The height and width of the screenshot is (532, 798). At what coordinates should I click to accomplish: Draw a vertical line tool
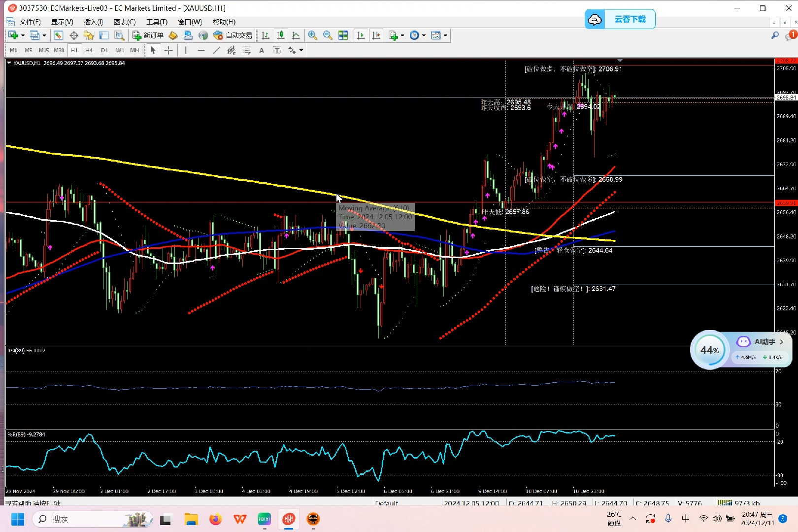point(186,50)
